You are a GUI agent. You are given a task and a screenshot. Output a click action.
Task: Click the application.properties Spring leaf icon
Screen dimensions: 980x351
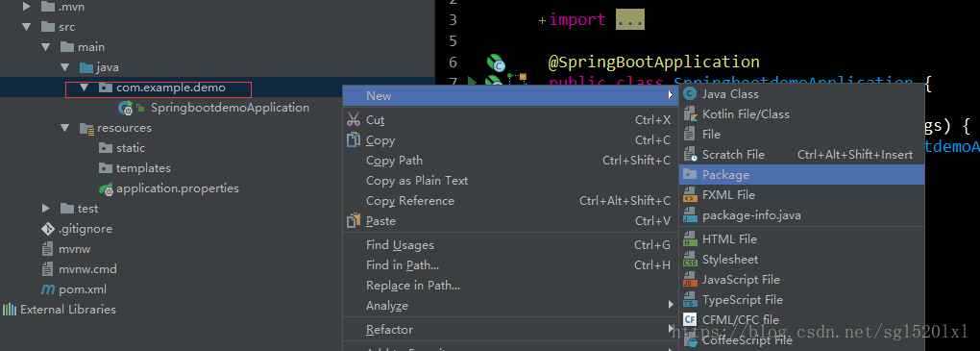pyautogui.click(x=106, y=188)
